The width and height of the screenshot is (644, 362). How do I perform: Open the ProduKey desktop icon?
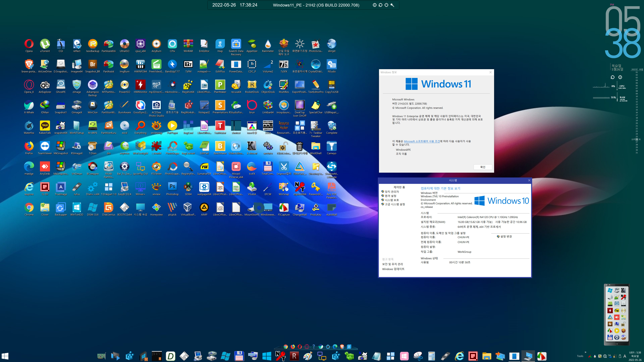(315, 209)
